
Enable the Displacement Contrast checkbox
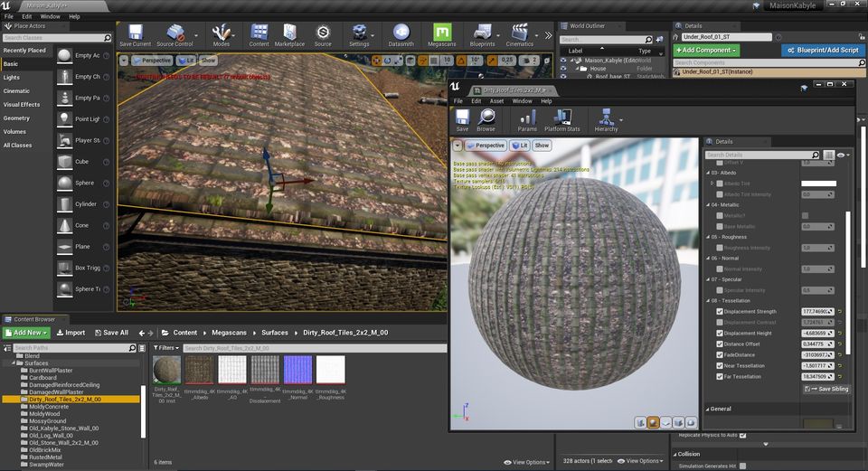(720, 322)
